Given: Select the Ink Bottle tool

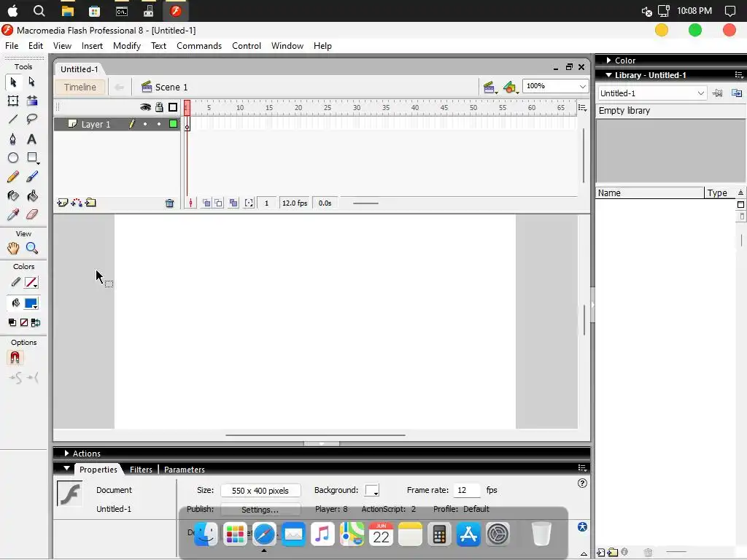Looking at the screenshot, I should tap(13, 195).
